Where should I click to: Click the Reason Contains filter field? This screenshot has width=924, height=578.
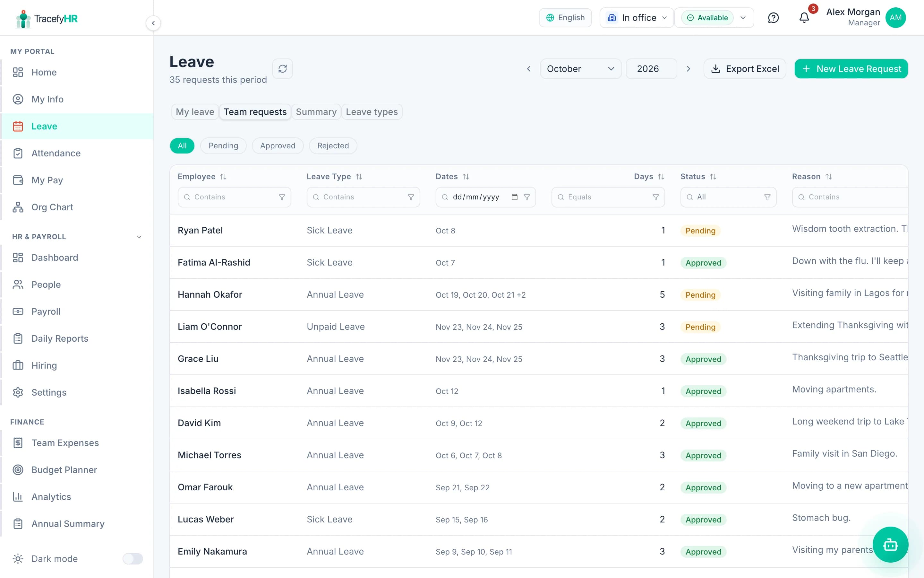click(850, 197)
